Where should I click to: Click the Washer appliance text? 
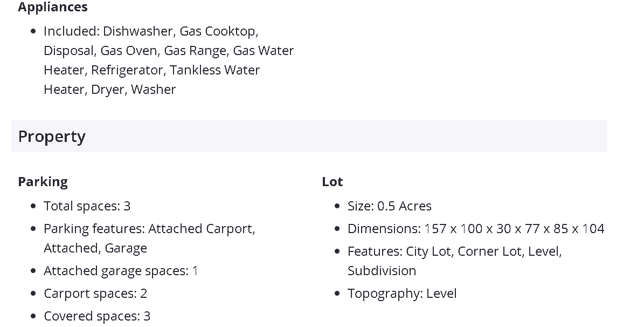point(153,90)
